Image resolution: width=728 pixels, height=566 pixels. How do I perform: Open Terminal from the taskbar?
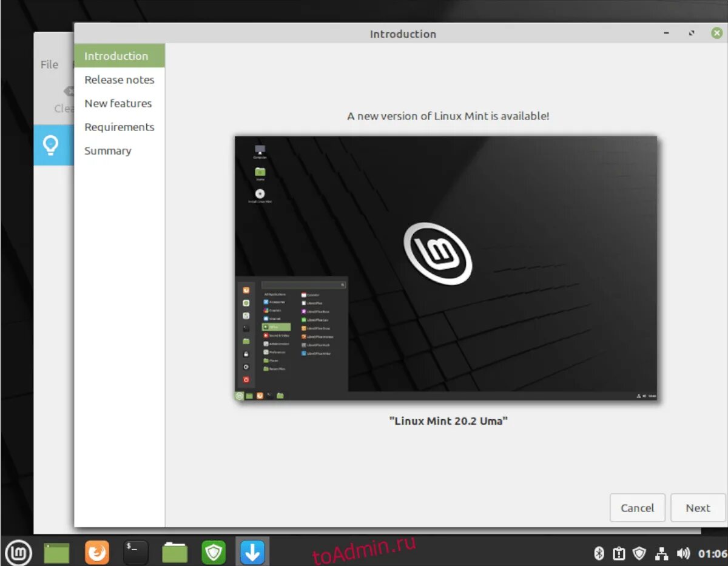pos(135,552)
